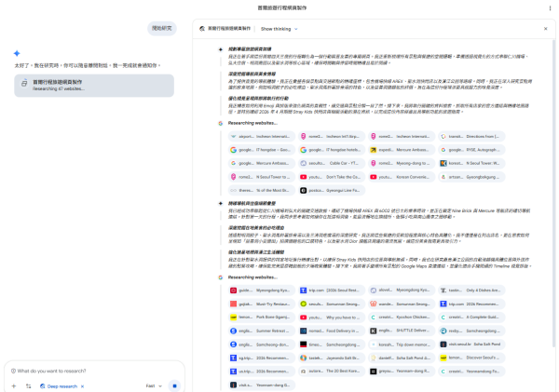Open the tools icon beside the plus
The image size is (559, 392).
tap(29, 385)
